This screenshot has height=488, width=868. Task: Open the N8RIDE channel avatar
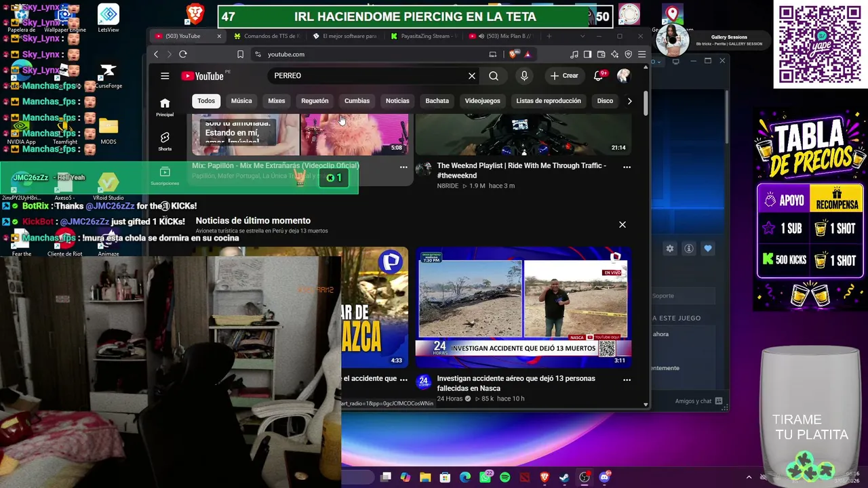click(423, 169)
